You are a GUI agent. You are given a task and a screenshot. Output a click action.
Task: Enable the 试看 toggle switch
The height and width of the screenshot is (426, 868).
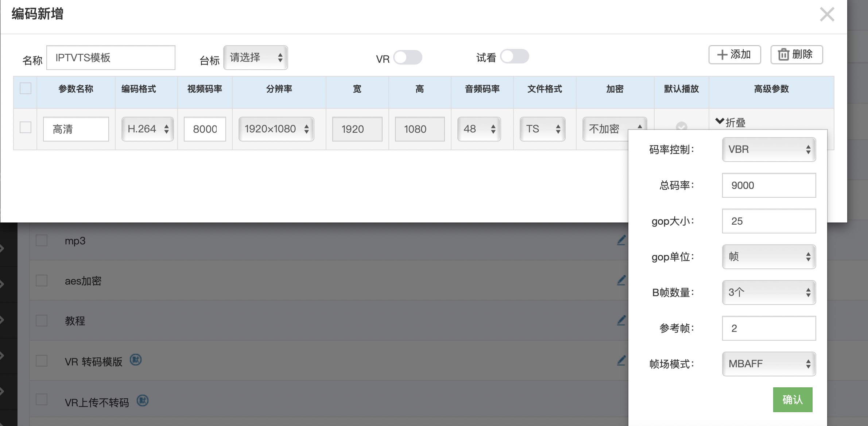click(514, 57)
